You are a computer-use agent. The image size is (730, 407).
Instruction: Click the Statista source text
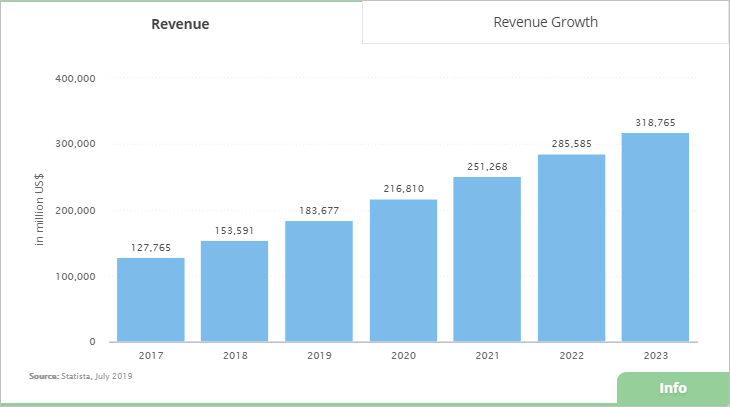(x=81, y=376)
